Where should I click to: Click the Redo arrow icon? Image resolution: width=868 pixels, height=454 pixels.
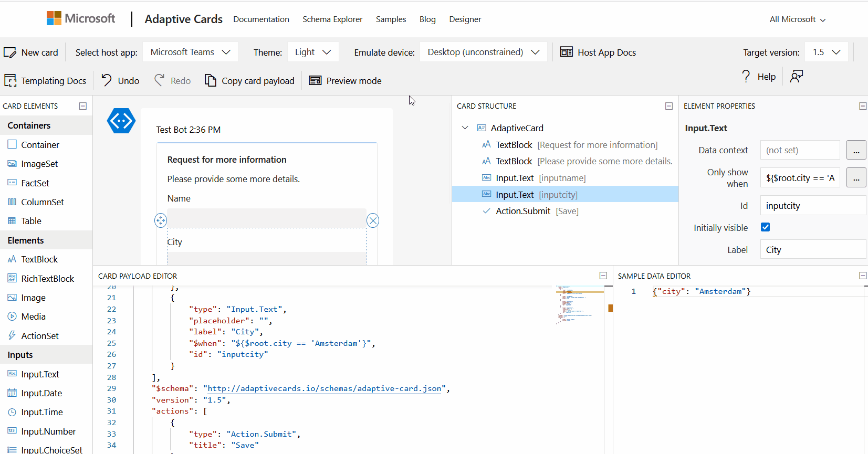(159, 80)
